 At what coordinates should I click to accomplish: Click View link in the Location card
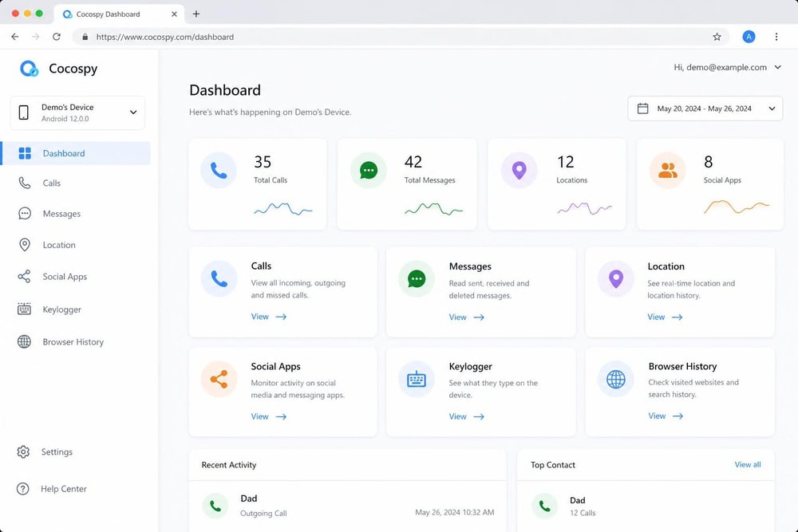coord(665,317)
